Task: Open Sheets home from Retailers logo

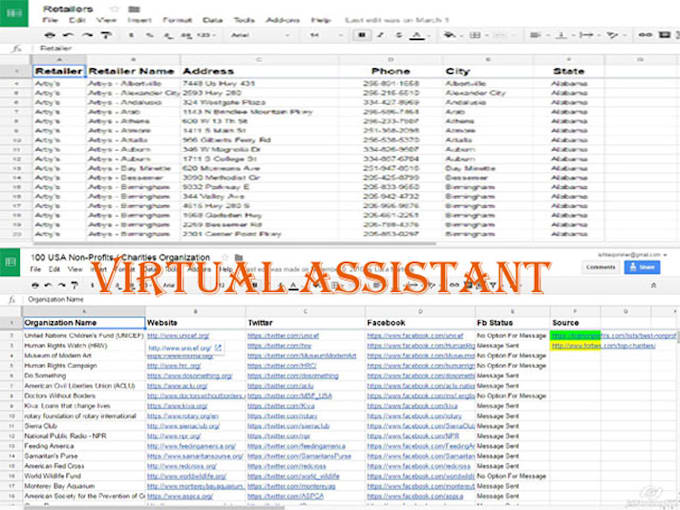Action: (14, 13)
